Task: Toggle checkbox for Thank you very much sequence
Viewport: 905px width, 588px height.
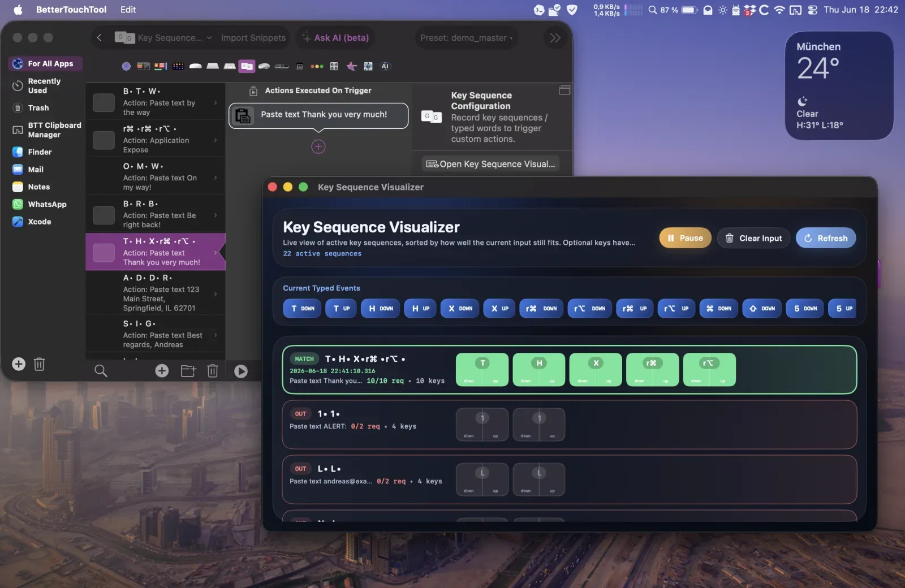Action: [104, 252]
